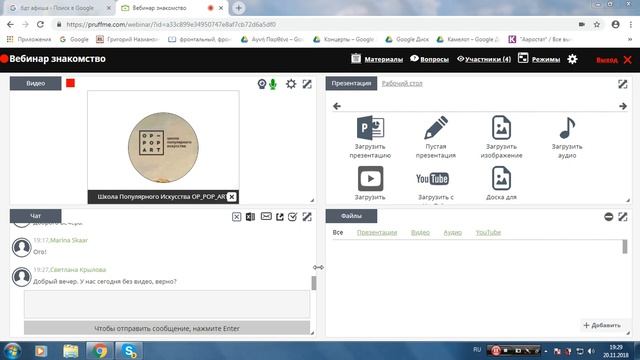This screenshot has width=640, height=360.
Task: Select the Чат panel tab
Action: point(36,216)
